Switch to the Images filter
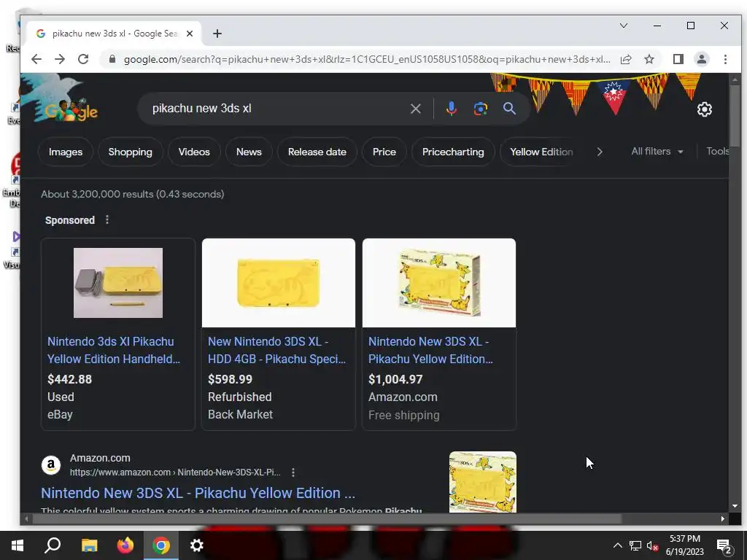This screenshot has height=560, width=747. click(65, 152)
